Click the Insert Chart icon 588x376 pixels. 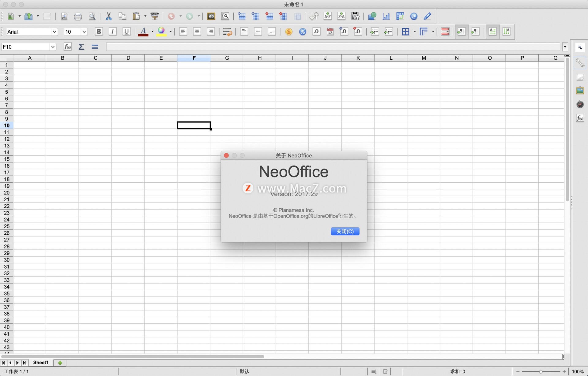coord(386,16)
